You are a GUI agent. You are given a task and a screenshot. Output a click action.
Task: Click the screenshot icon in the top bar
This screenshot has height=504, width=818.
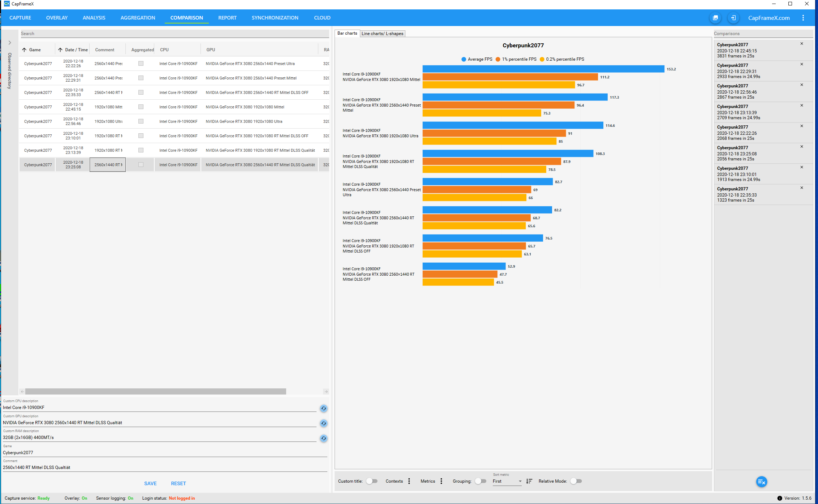(715, 18)
